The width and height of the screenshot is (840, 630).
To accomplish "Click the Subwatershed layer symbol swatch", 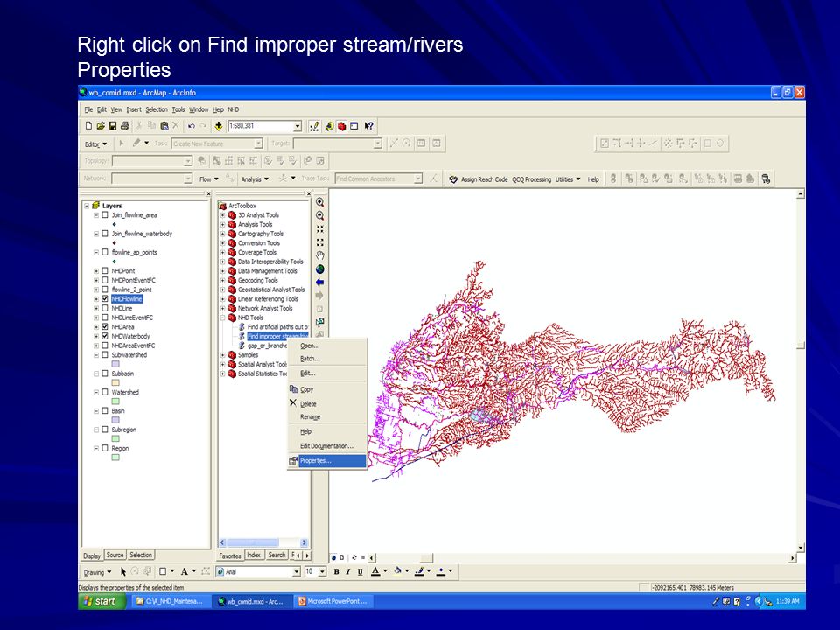I will pos(115,364).
